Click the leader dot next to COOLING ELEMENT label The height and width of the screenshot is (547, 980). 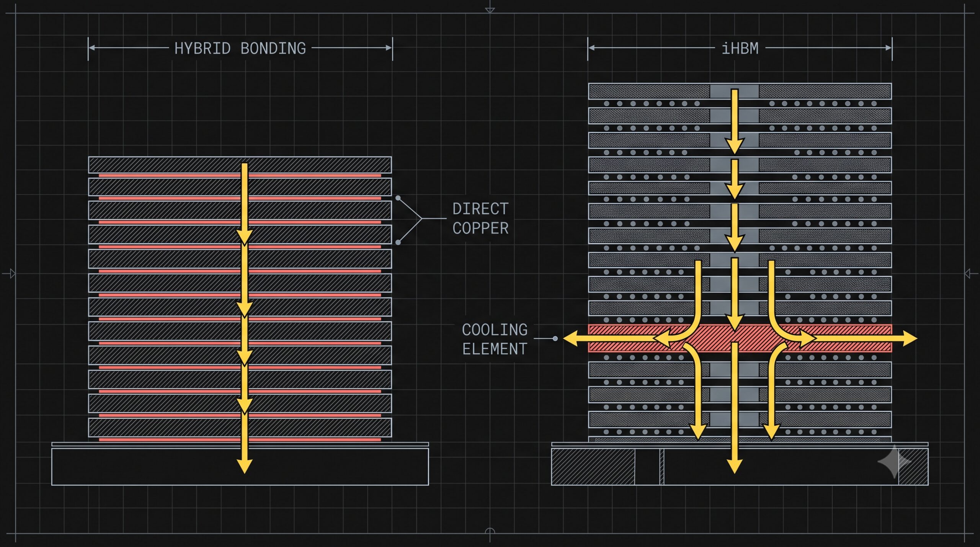coord(555,339)
